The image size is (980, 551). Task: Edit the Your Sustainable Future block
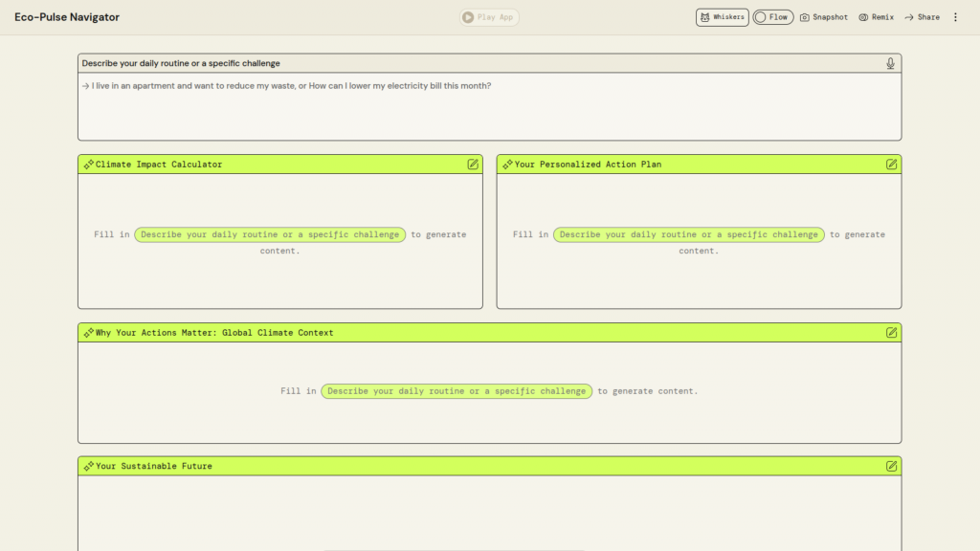coord(892,466)
